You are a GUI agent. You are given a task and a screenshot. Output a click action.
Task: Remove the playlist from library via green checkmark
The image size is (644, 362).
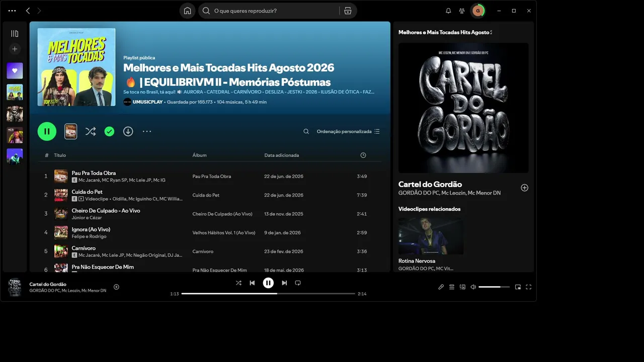[x=109, y=131]
